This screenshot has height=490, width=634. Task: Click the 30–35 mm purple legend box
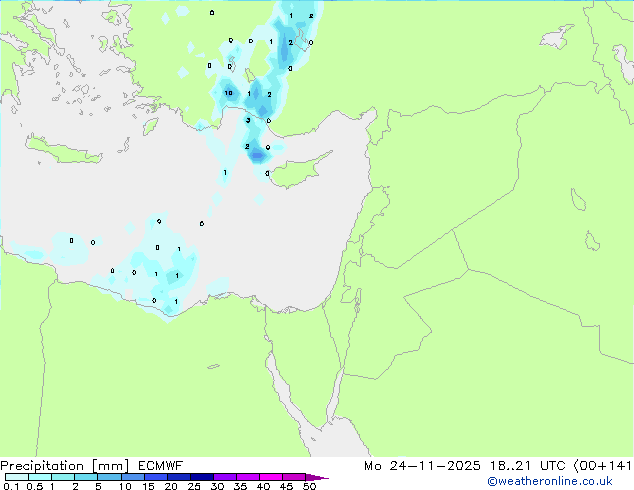click(x=225, y=477)
